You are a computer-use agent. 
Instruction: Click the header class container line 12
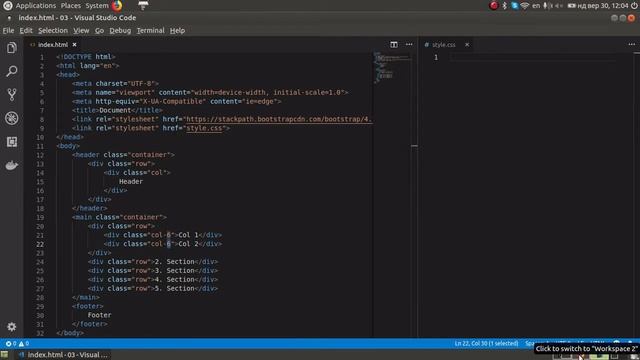coord(123,155)
